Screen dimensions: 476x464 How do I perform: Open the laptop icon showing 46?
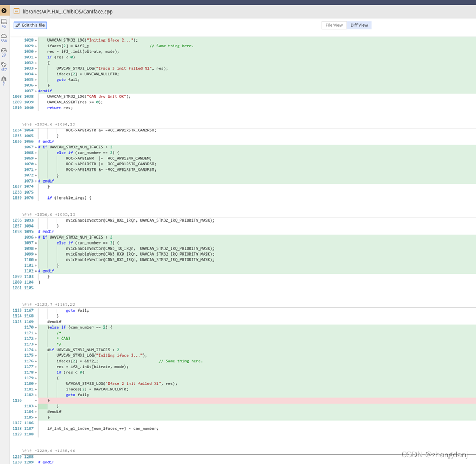pyautogui.click(x=4, y=24)
